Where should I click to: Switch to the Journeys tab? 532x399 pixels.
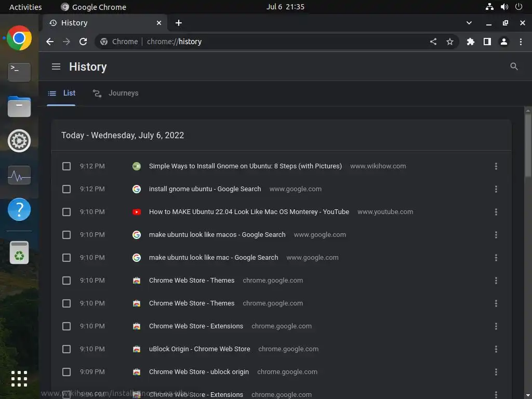(116, 94)
